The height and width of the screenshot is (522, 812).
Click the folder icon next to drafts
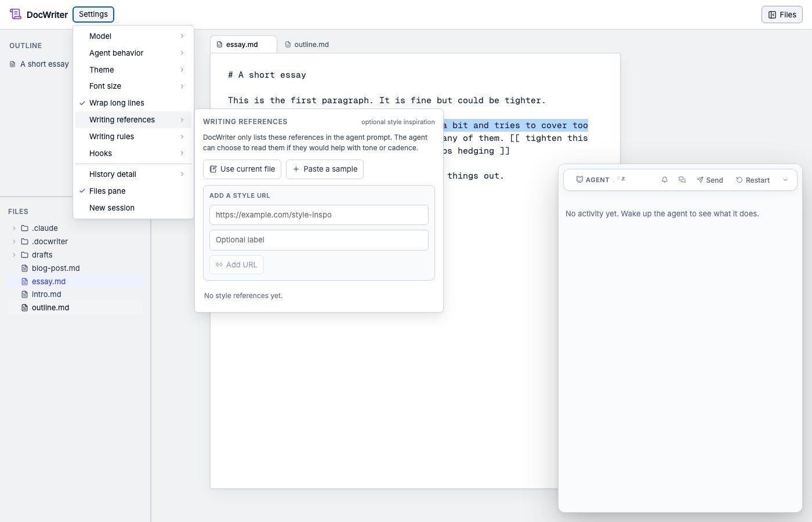(25, 255)
